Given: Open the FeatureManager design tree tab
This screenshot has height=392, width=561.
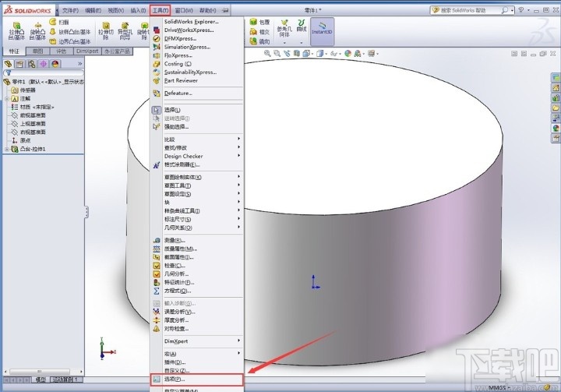Looking at the screenshot, I should pos(9,64).
